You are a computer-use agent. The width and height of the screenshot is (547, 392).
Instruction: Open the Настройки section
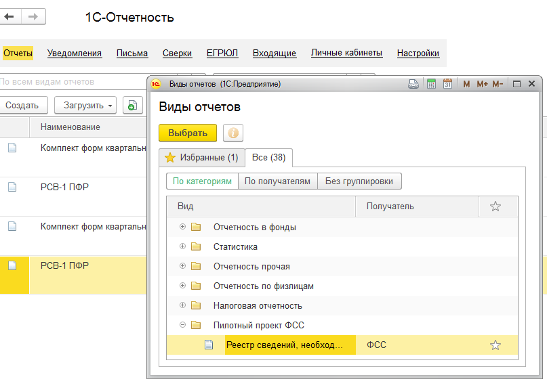[418, 53]
